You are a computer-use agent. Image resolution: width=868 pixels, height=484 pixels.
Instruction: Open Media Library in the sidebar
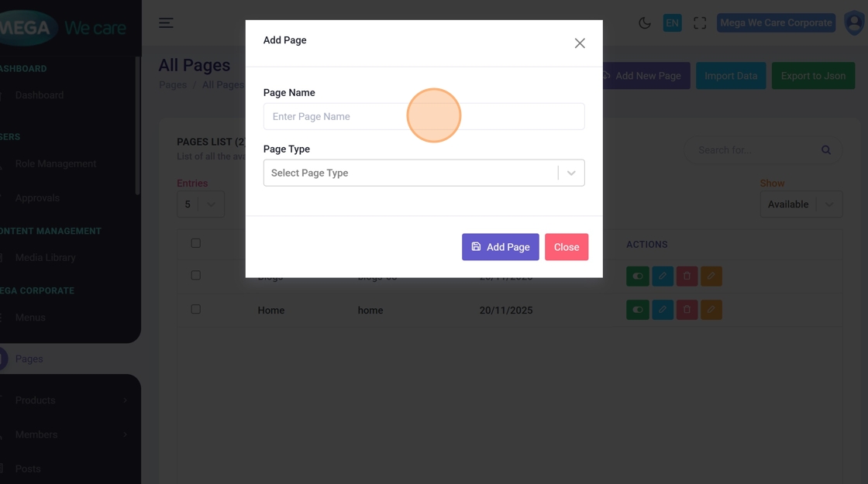coord(45,258)
